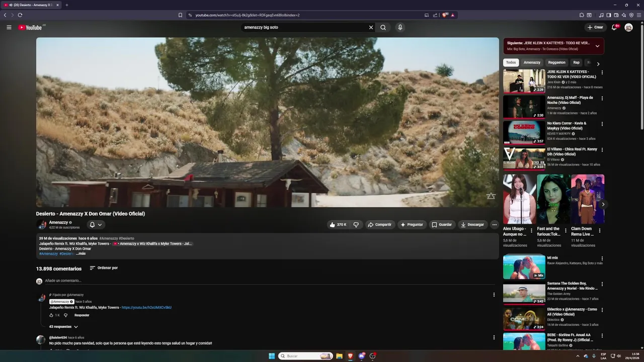The width and height of the screenshot is (644, 362).
Task: Open File Explorer from taskbar
Action: tap(340, 356)
